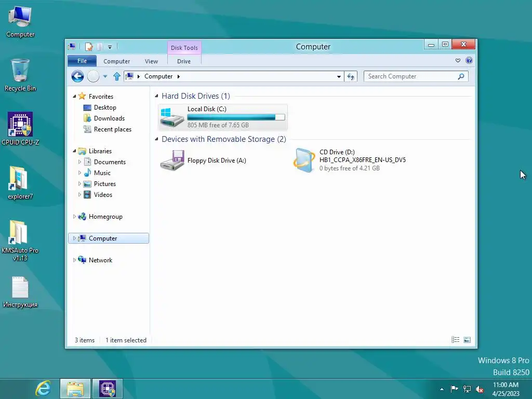Click '1 item selected' in the status bar

tap(126, 340)
